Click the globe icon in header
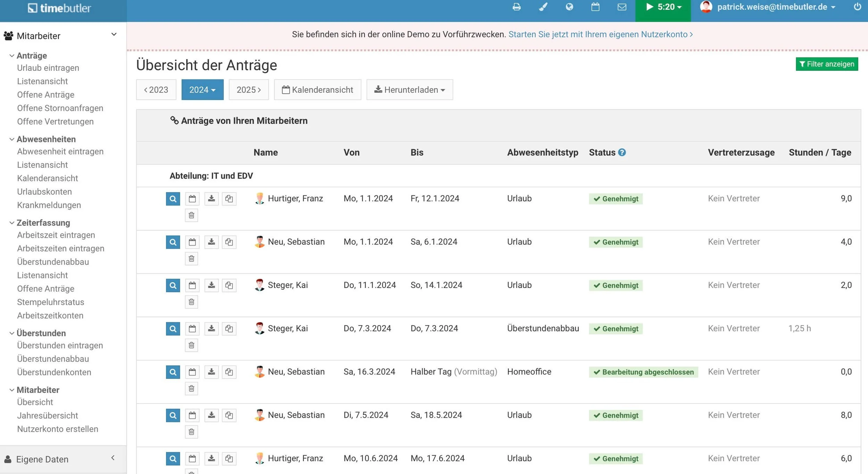868x474 pixels. tap(569, 7)
